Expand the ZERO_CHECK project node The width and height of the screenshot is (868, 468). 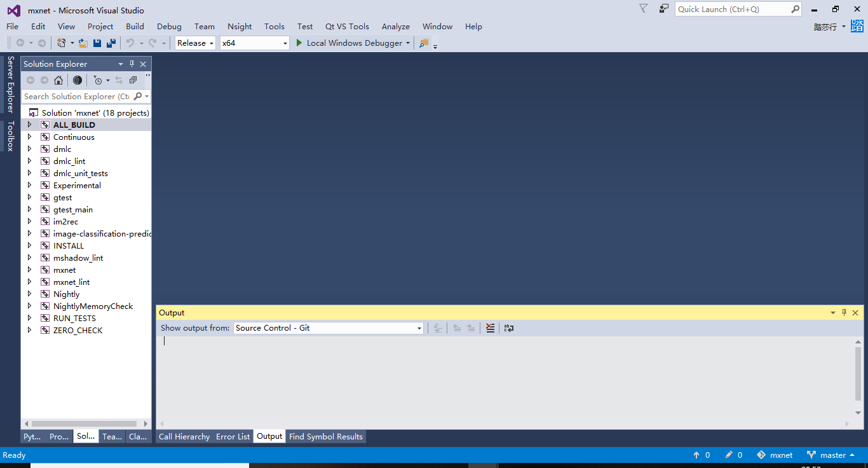(29, 330)
